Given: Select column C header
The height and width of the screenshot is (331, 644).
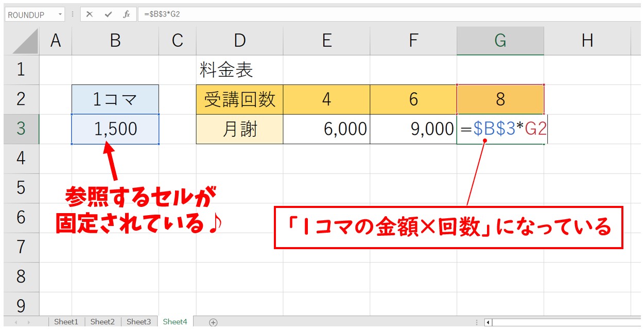Looking at the screenshot, I should (x=178, y=41).
